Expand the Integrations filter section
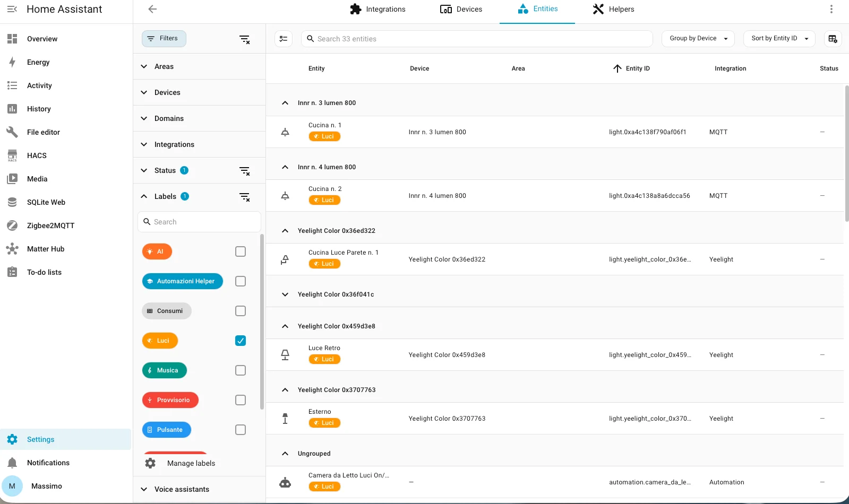Viewport: 849px width, 504px height. click(199, 144)
